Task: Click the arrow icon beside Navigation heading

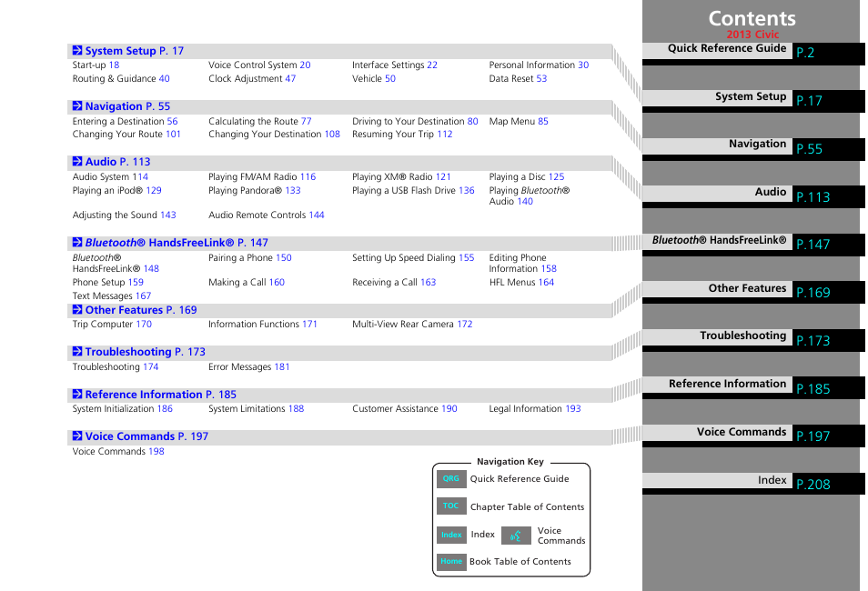Action: click(77, 105)
